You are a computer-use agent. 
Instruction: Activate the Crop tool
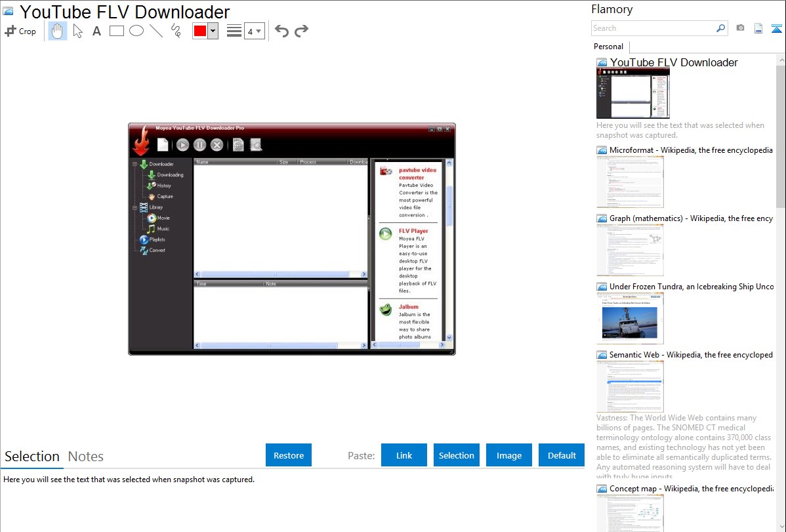20,31
